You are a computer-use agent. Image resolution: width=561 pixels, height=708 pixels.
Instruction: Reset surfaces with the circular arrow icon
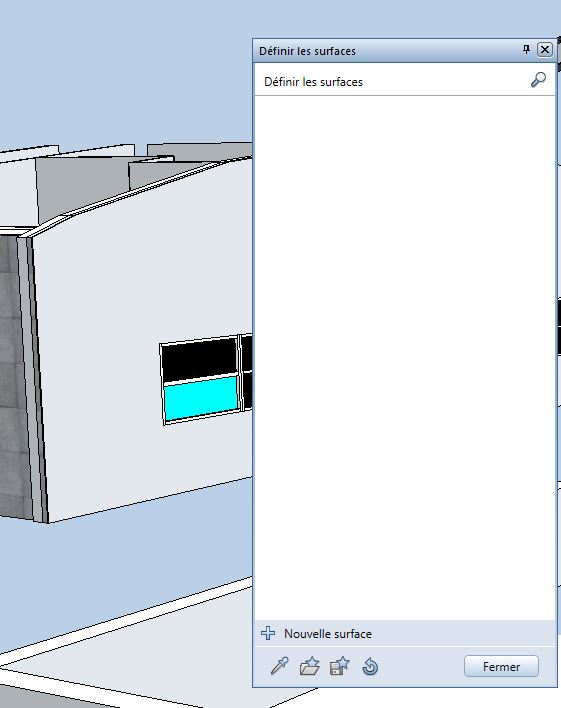tap(370, 666)
